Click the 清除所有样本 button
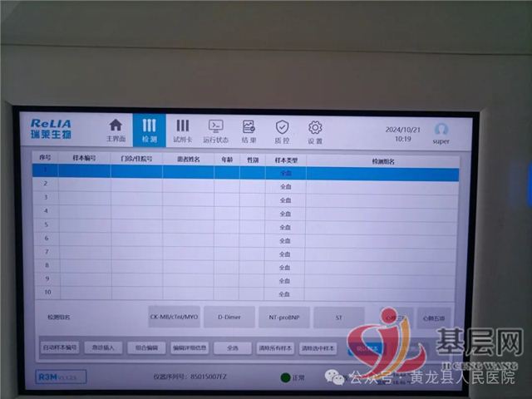This screenshot has width=532, height=399. (x=275, y=347)
